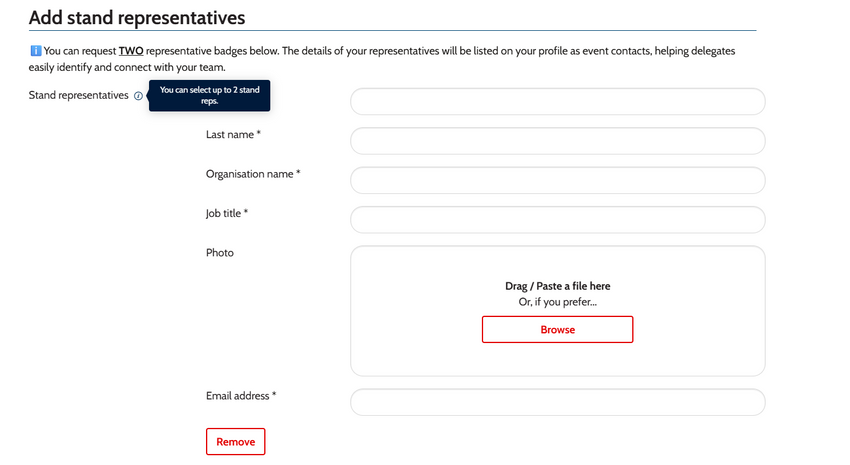
Task: Click the Job title input field
Action: (x=557, y=219)
